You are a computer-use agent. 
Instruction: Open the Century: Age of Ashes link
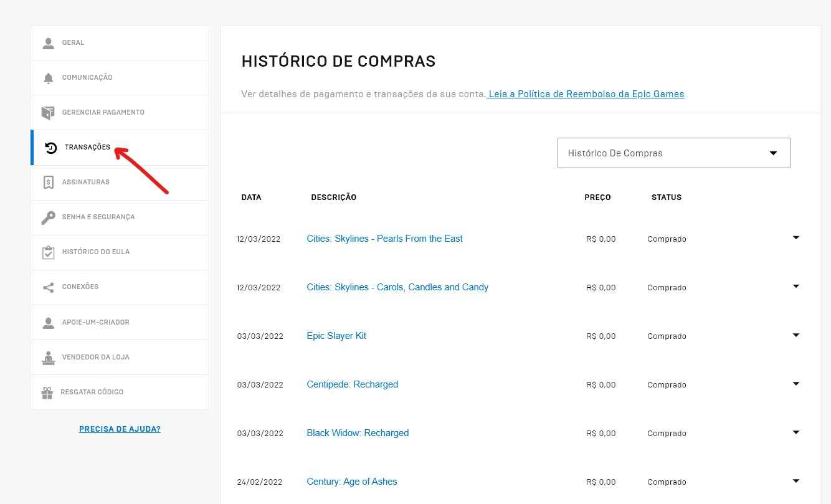[351, 482]
